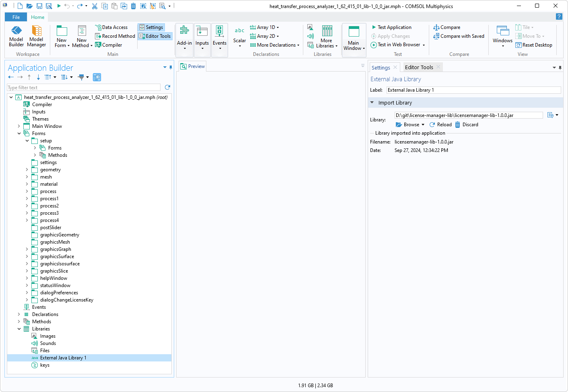Select the Home ribbon tab

(38, 17)
